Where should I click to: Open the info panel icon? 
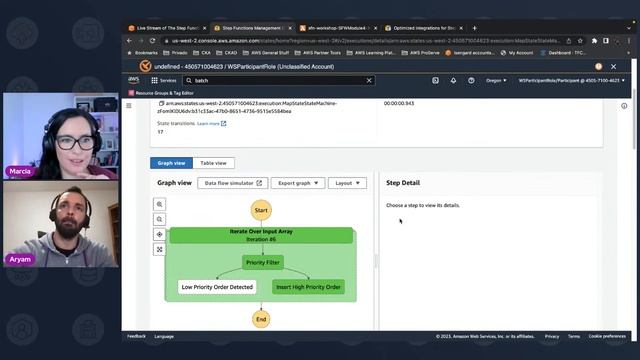tap(624, 106)
